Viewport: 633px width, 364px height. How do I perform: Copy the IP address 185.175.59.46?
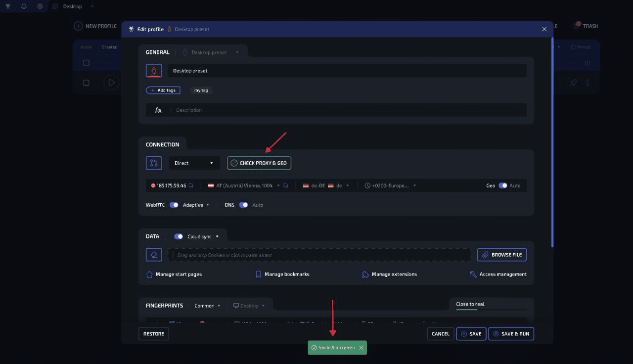[191, 186]
